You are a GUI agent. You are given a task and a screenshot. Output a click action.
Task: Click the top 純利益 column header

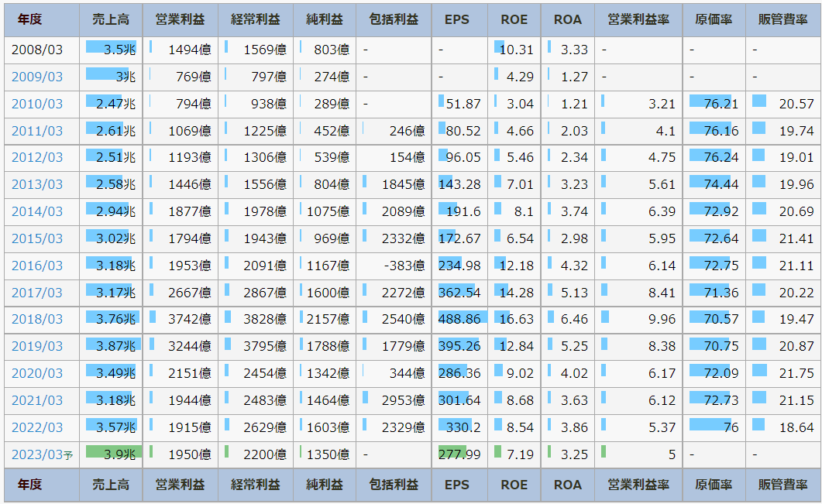click(325, 20)
